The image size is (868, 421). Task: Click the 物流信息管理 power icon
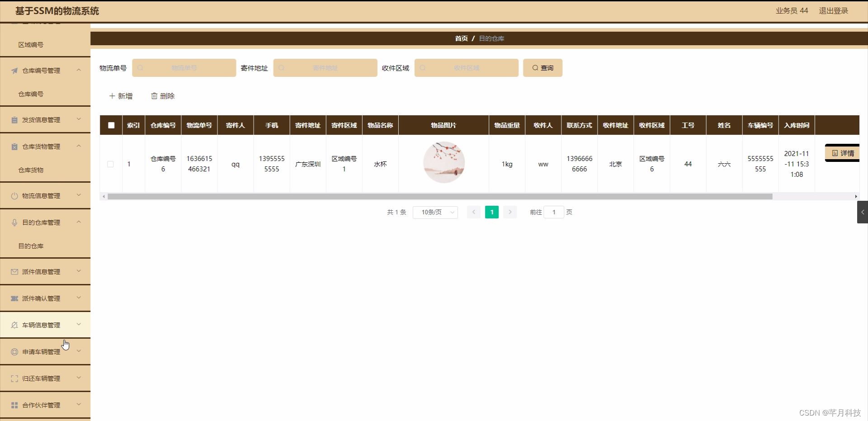(14, 195)
